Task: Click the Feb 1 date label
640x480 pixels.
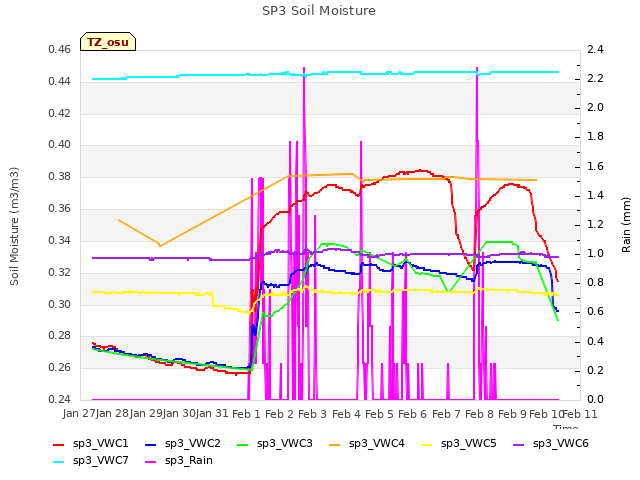Action: click(246, 414)
